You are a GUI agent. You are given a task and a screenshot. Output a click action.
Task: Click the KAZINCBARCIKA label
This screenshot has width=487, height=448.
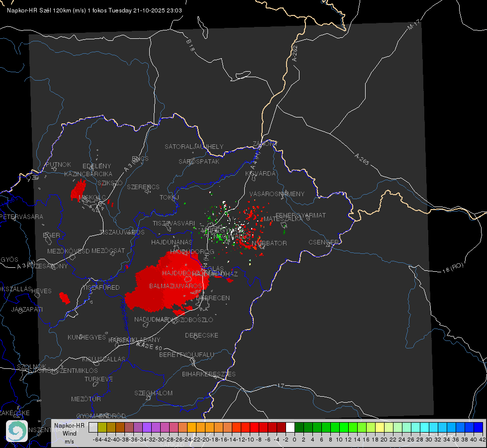pyautogui.click(x=88, y=174)
